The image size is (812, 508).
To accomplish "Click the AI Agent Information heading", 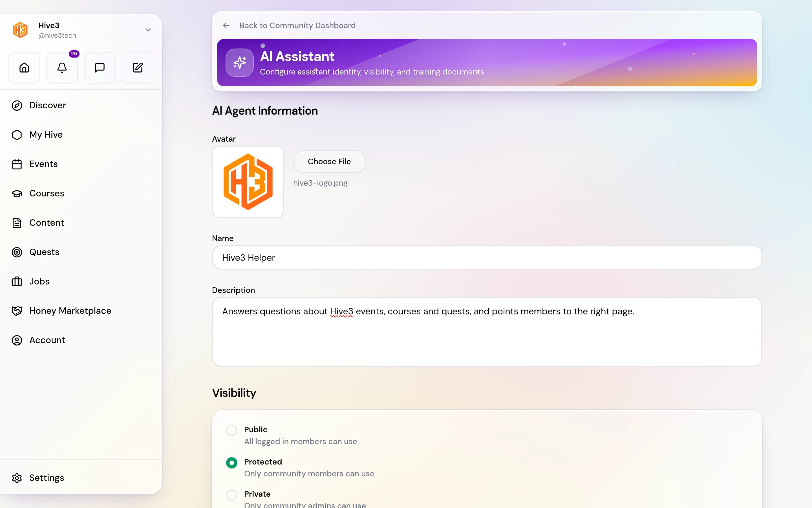I will pyautogui.click(x=265, y=111).
